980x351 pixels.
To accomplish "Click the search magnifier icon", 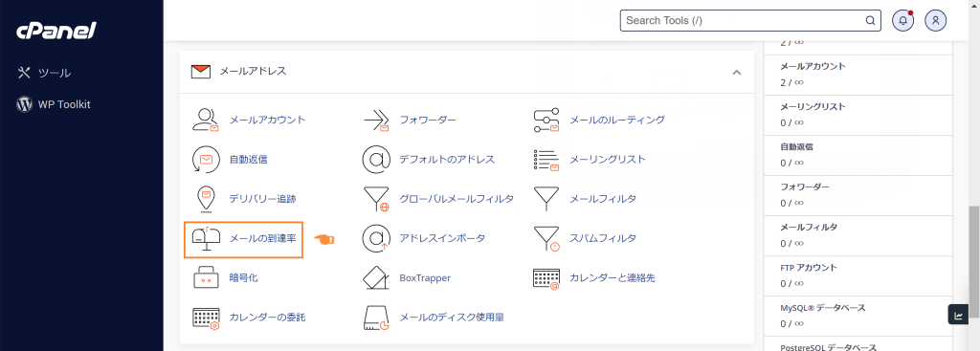I will click(x=869, y=21).
